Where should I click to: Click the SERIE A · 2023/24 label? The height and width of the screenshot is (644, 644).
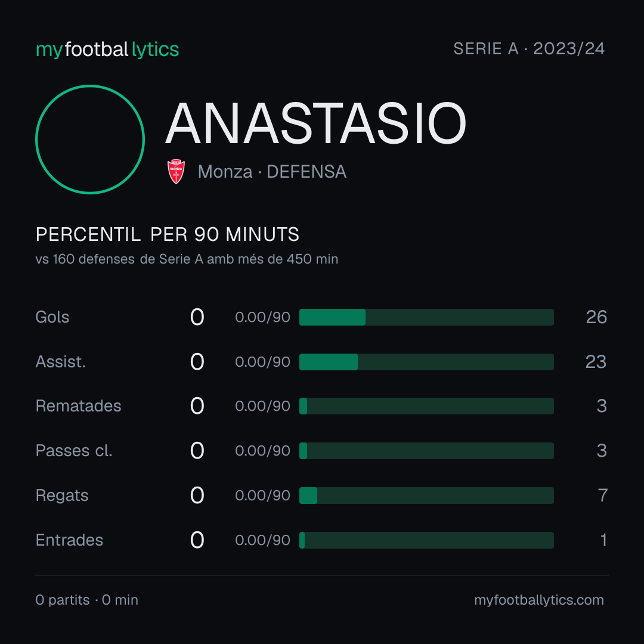coord(529,49)
